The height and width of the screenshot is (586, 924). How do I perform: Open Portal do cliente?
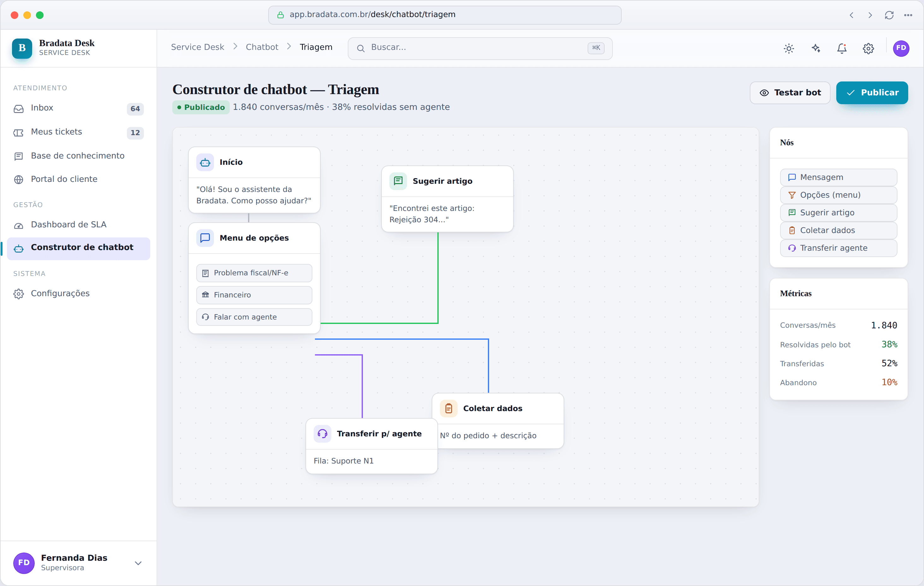[x=78, y=179]
